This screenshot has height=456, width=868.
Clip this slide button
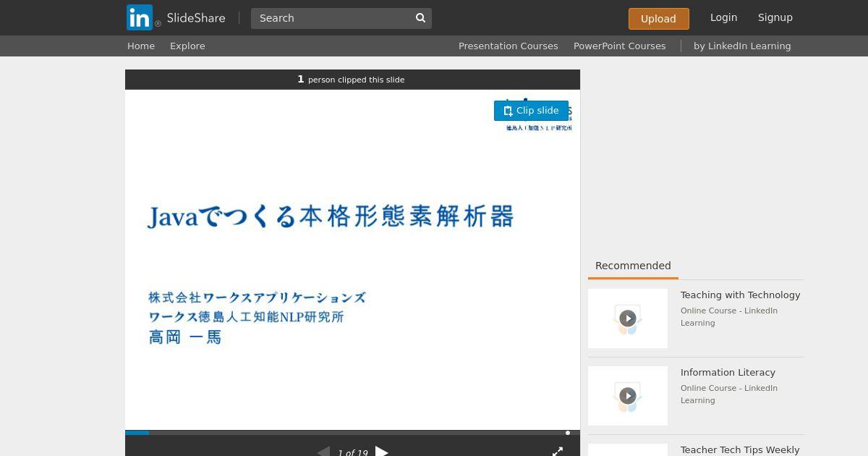[531, 111]
